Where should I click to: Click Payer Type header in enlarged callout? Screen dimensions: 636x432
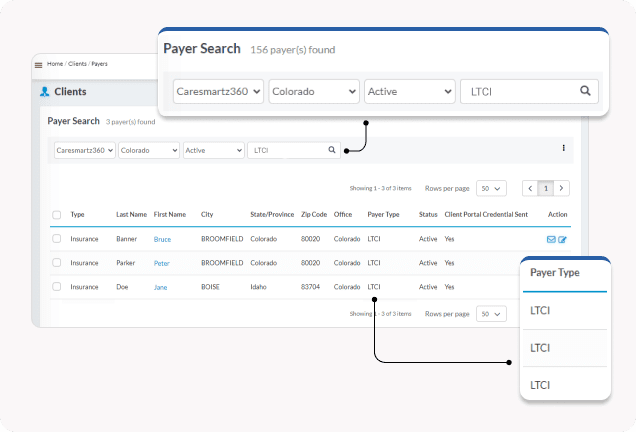[x=554, y=273]
